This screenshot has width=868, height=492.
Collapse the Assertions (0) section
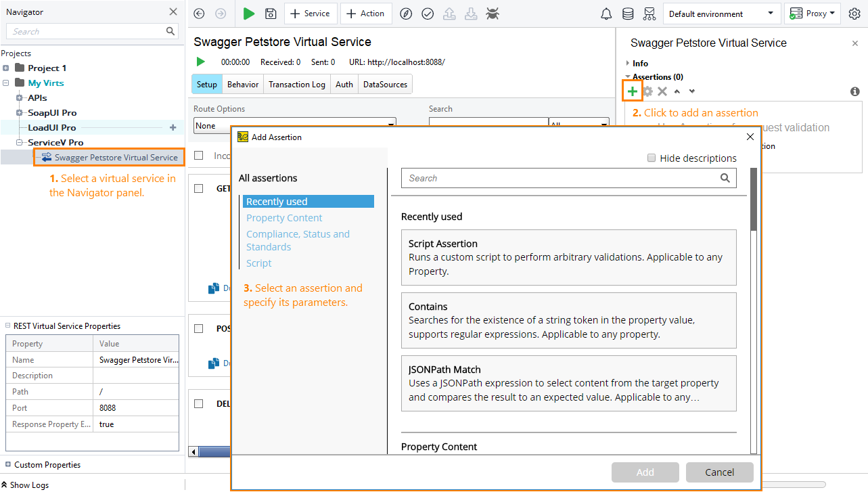point(628,76)
